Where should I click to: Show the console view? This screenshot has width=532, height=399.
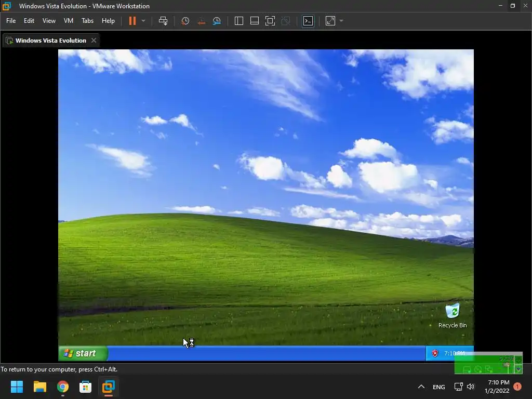point(308,21)
